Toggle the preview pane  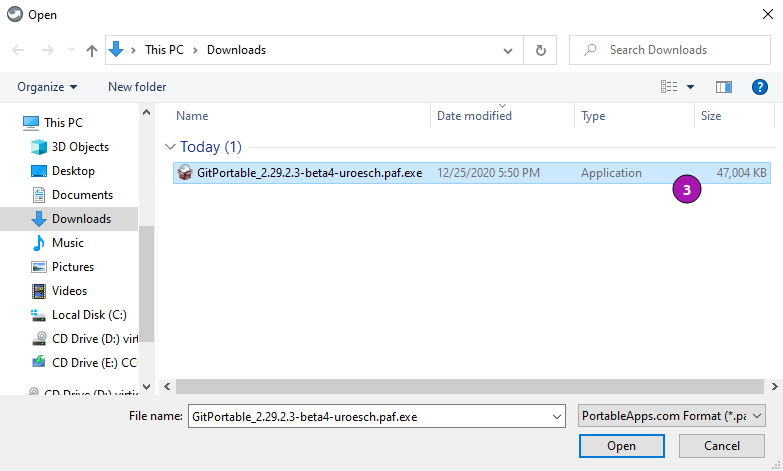(724, 87)
